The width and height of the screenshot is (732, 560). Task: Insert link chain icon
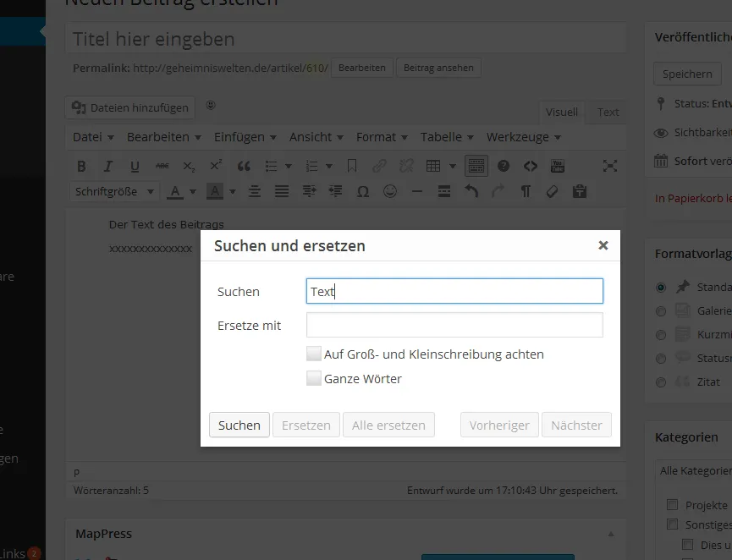click(379, 166)
